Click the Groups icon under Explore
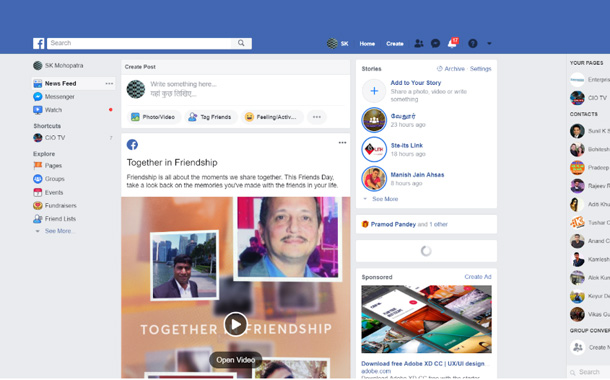The width and height of the screenshot is (610, 380). [38, 179]
